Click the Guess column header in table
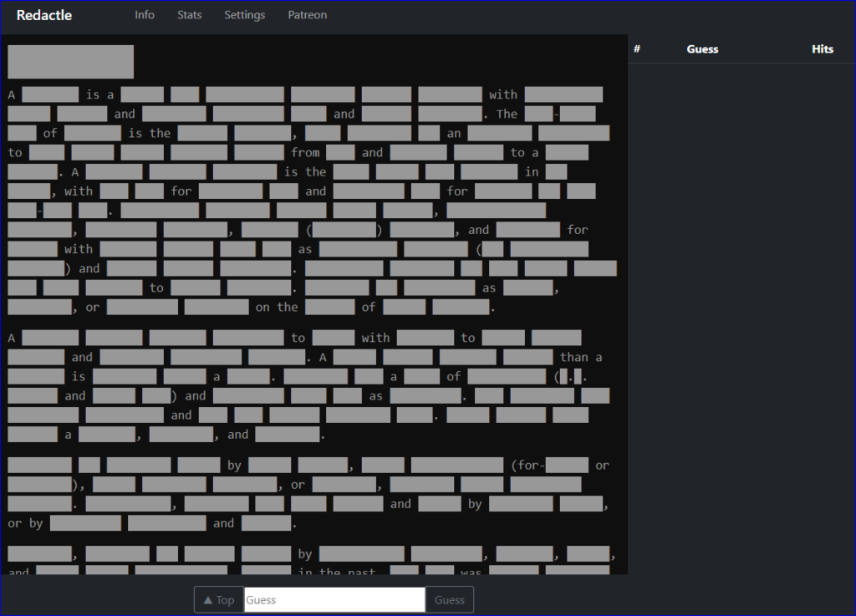This screenshot has height=616, width=856. (x=702, y=49)
